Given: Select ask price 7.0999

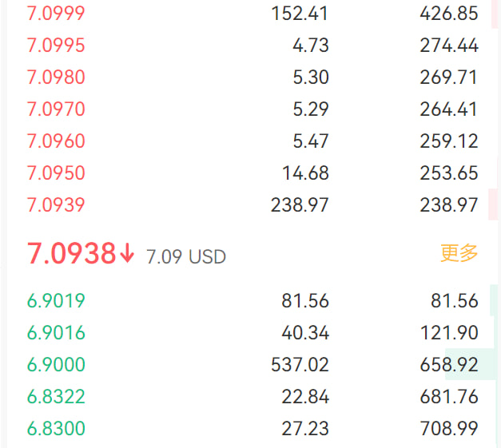Looking at the screenshot, I should coord(56,14).
